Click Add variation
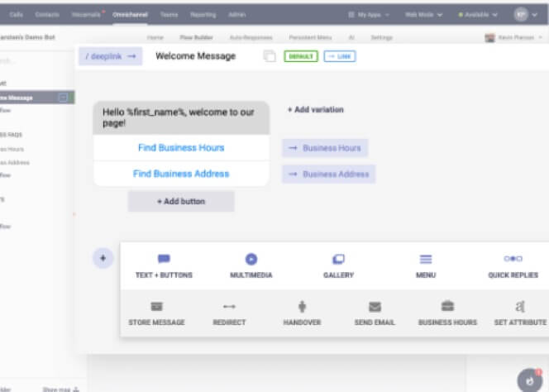The width and height of the screenshot is (549, 392). [x=316, y=110]
